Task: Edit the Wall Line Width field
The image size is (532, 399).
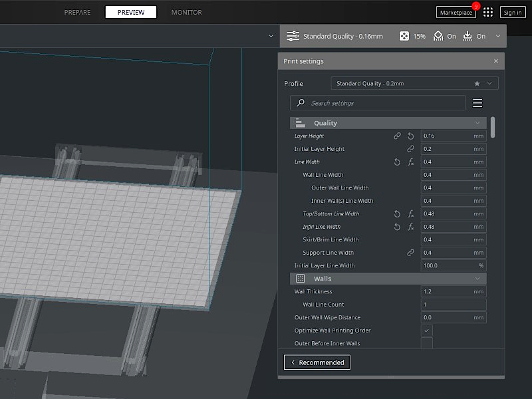Action: tap(454, 175)
